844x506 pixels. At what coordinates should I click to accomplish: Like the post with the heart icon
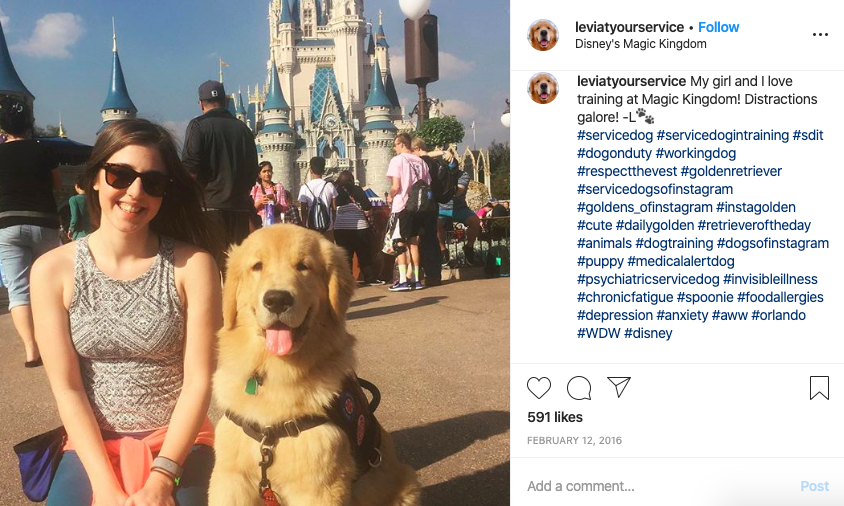click(x=539, y=388)
